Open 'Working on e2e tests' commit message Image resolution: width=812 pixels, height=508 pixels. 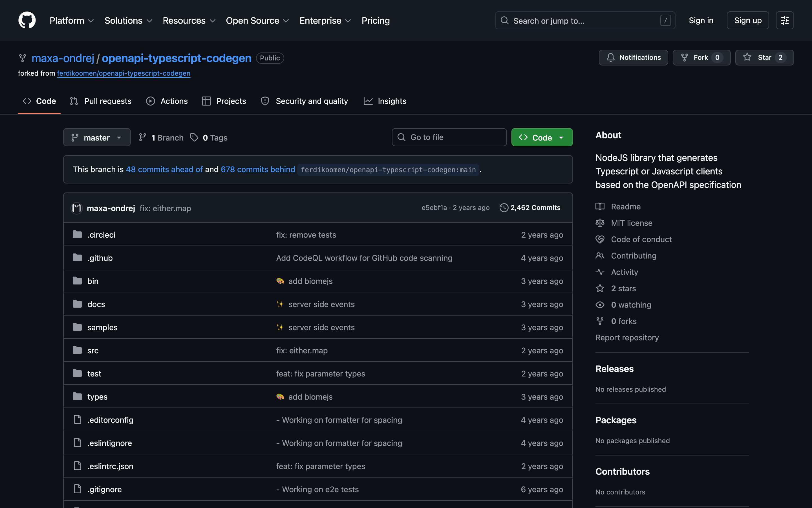pos(317,489)
